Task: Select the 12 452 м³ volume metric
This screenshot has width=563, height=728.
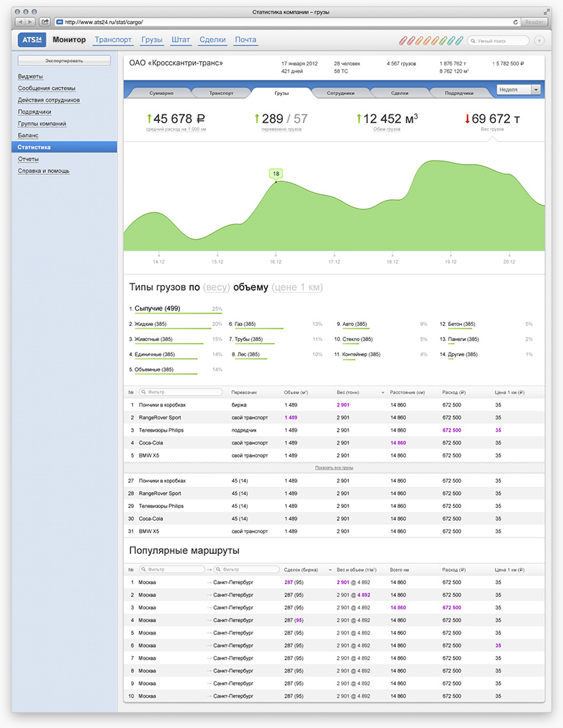Action: click(x=387, y=122)
